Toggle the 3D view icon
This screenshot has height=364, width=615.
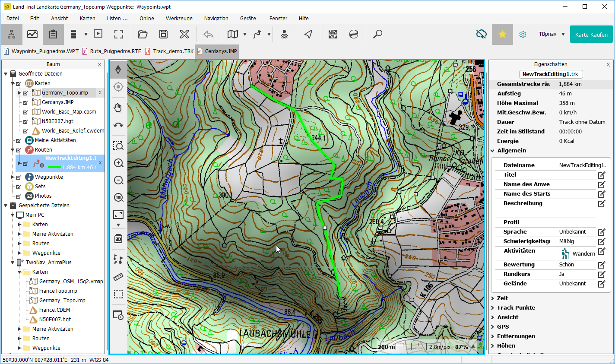pos(118,239)
